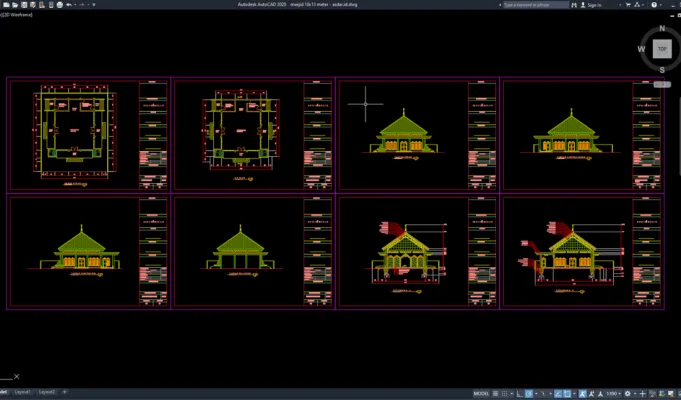
Task: Open the WCS coordinate system dropdown below ViewCube
Action: click(662, 84)
